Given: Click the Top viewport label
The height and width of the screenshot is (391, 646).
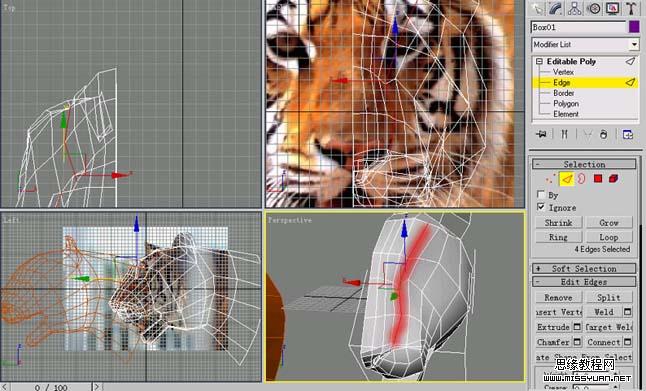Looking at the screenshot, I should coord(9,7).
